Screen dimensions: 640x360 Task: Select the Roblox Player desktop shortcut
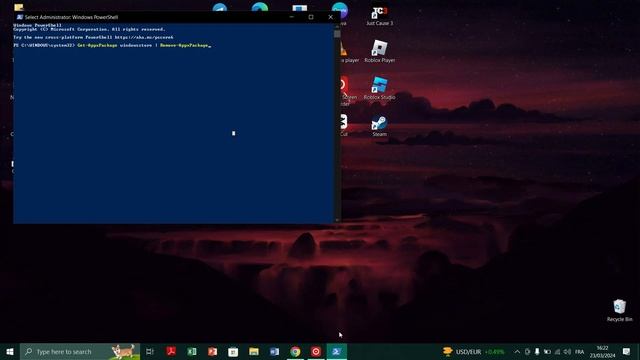tap(380, 51)
